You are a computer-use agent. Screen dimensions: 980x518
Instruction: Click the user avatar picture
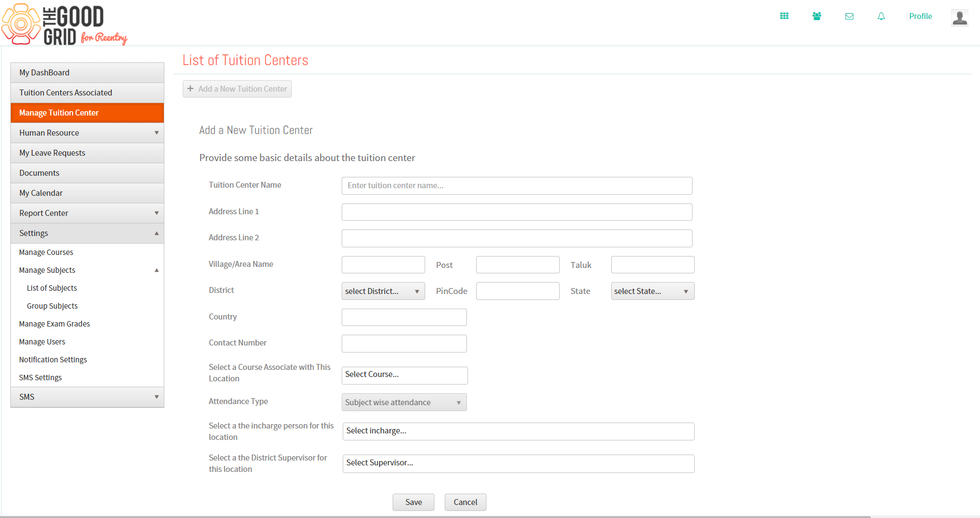coord(960,17)
